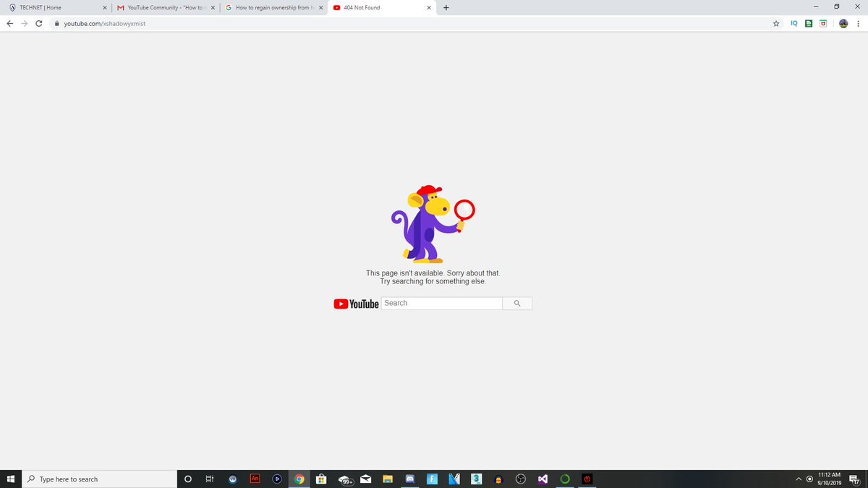Open Microsoft Store from the taskbar
This screenshot has height=488, width=868.
click(x=321, y=479)
